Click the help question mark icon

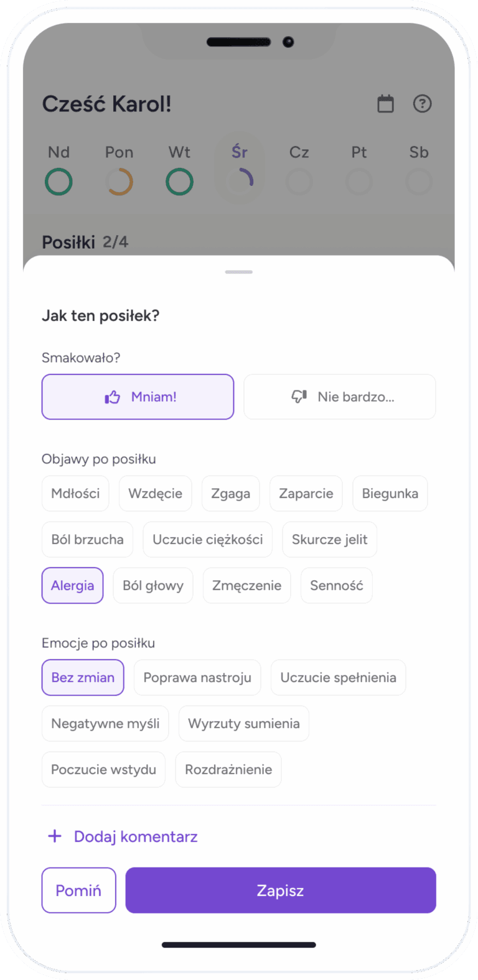pos(422,104)
